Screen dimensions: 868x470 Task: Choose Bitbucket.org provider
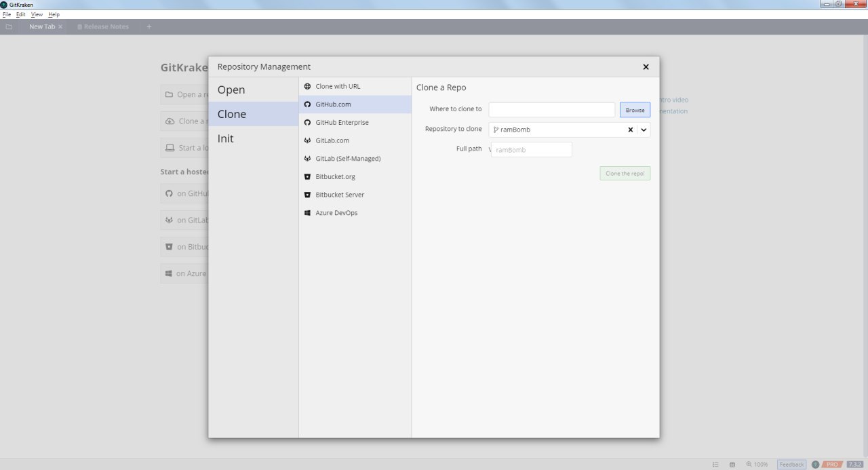(x=355, y=176)
